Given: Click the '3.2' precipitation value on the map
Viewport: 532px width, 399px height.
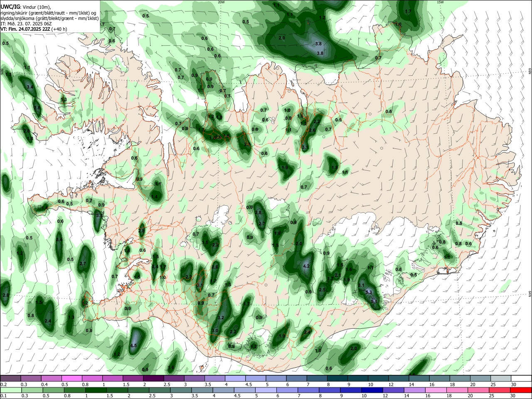Looking at the screenshot, I should coord(221,318).
